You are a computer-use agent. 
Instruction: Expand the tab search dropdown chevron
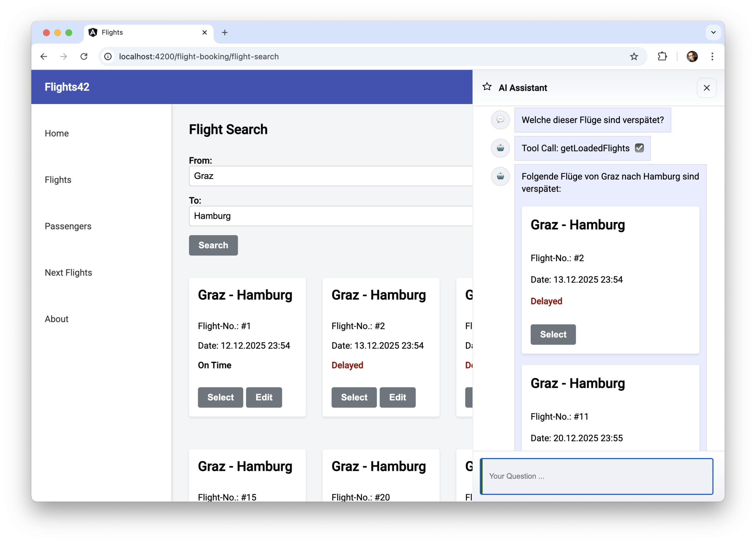(x=713, y=32)
